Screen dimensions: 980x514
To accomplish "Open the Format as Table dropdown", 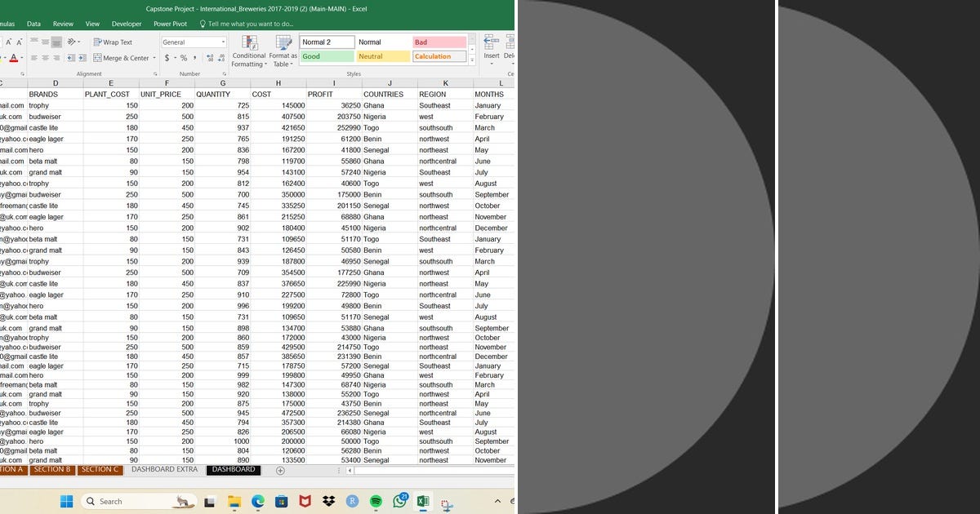I will coord(292,64).
